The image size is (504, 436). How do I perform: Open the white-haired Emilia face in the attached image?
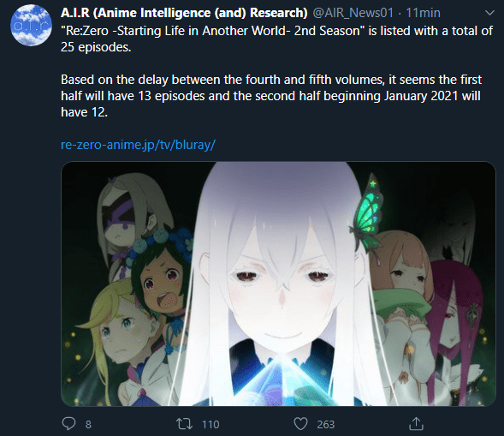[x=282, y=284]
